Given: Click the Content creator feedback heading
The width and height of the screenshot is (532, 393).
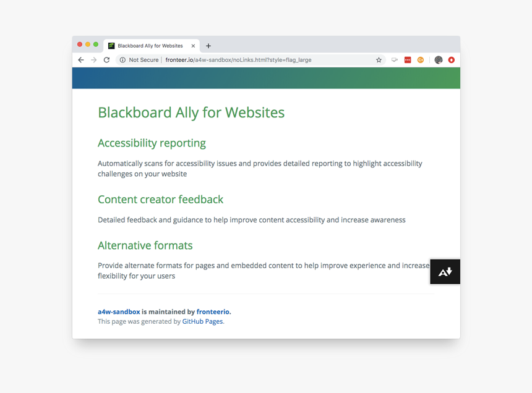Looking at the screenshot, I should (x=160, y=199).
